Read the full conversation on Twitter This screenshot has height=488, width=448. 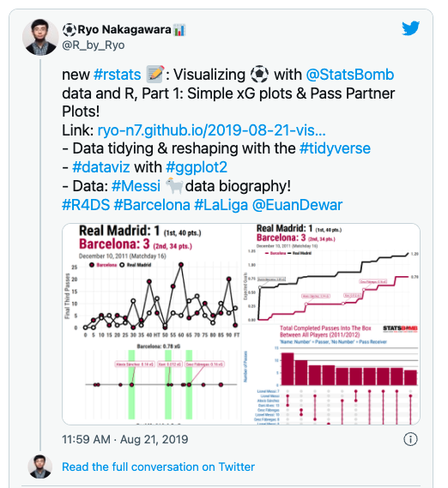point(158,467)
